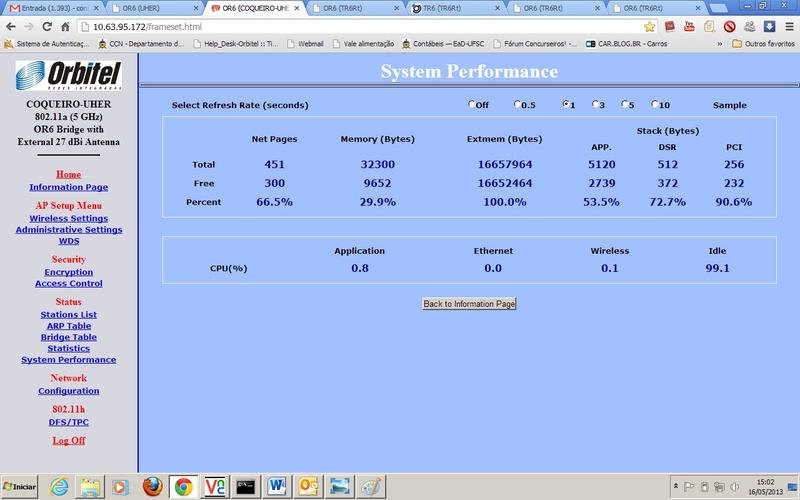
Task: Open the Bridge Table link
Action: click(x=68, y=337)
